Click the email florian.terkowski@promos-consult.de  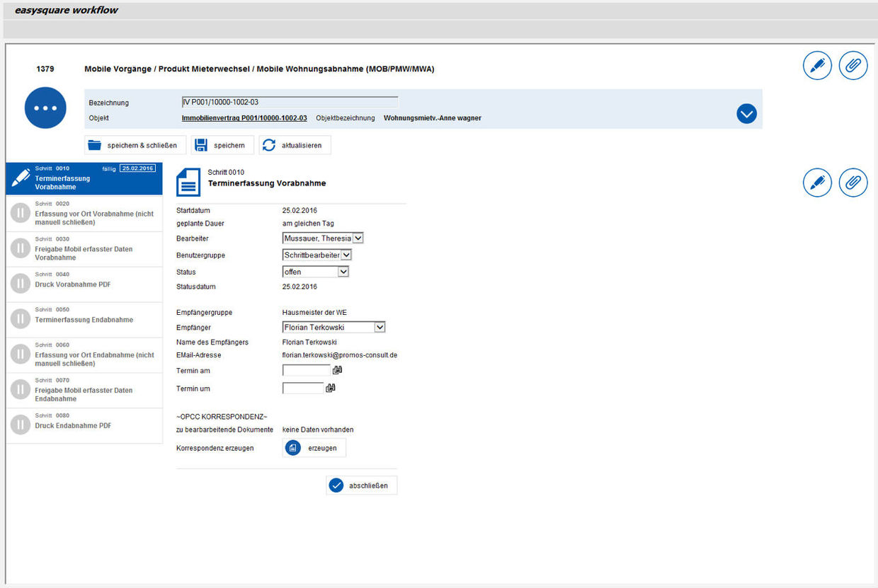point(340,355)
